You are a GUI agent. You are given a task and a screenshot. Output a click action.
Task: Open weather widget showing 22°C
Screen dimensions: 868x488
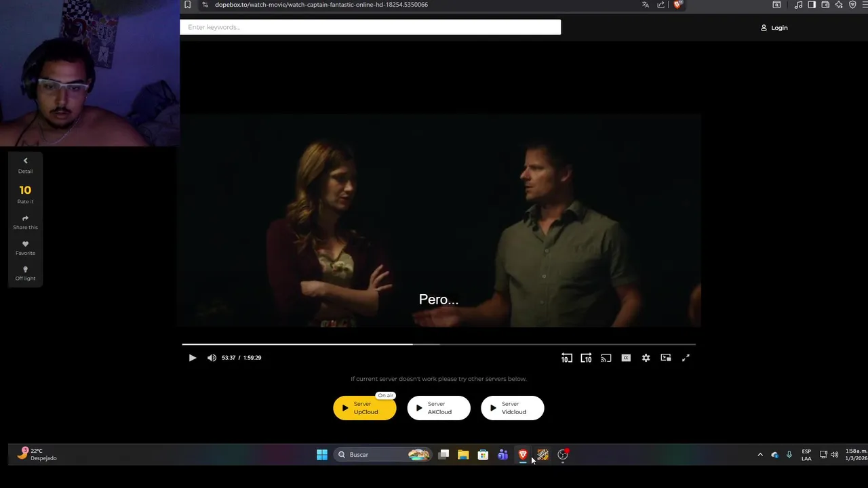(37, 454)
